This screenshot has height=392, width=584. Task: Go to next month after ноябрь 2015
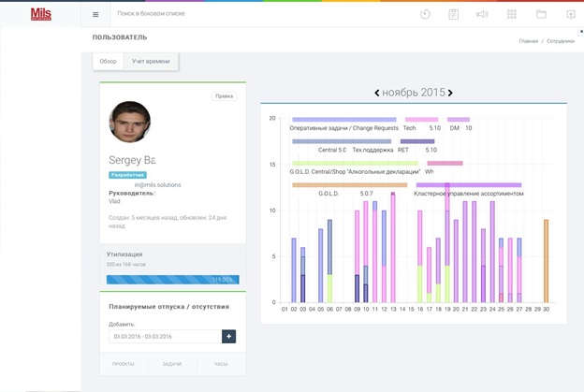tap(450, 93)
